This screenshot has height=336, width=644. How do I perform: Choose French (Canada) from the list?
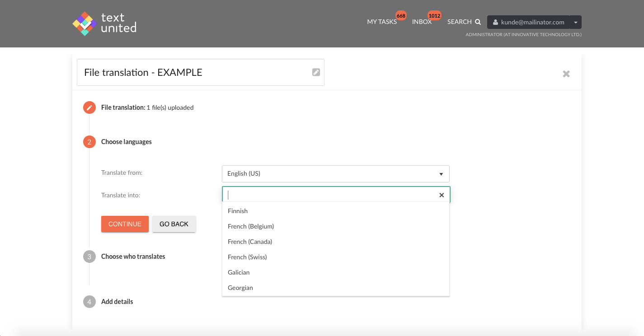coord(250,242)
